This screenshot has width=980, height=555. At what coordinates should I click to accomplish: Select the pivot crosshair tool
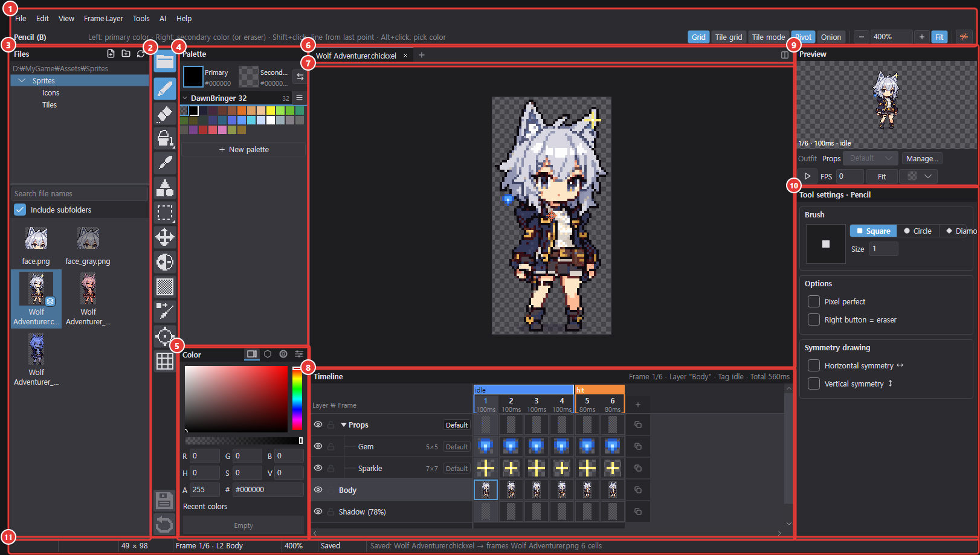point(165,336)
